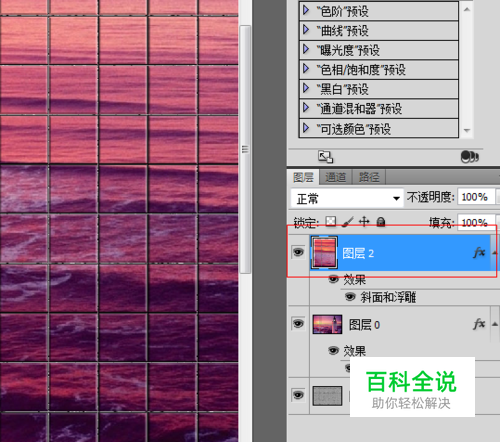Expand the "可选颜色" presets group
500x442 pixels.
306,128
